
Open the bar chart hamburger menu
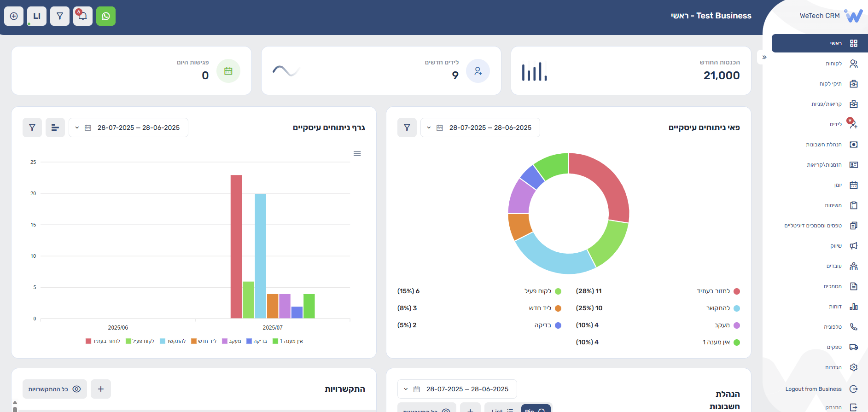click(357, 154)
